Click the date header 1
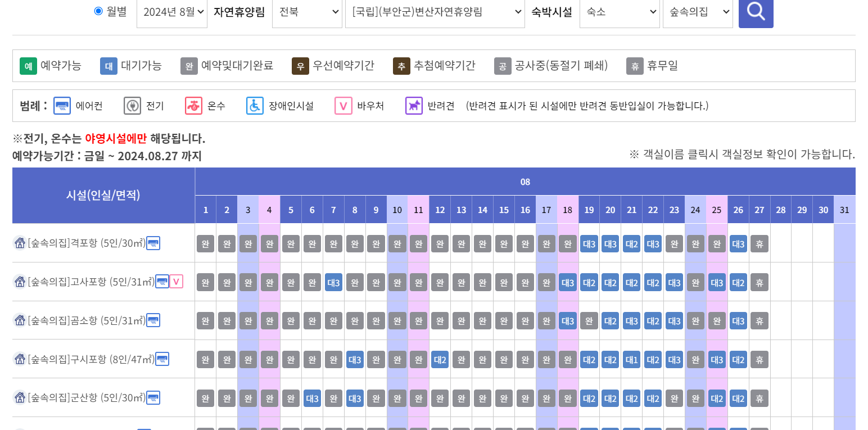This screenshot has width=868, height=430. (x=206, y=210)
